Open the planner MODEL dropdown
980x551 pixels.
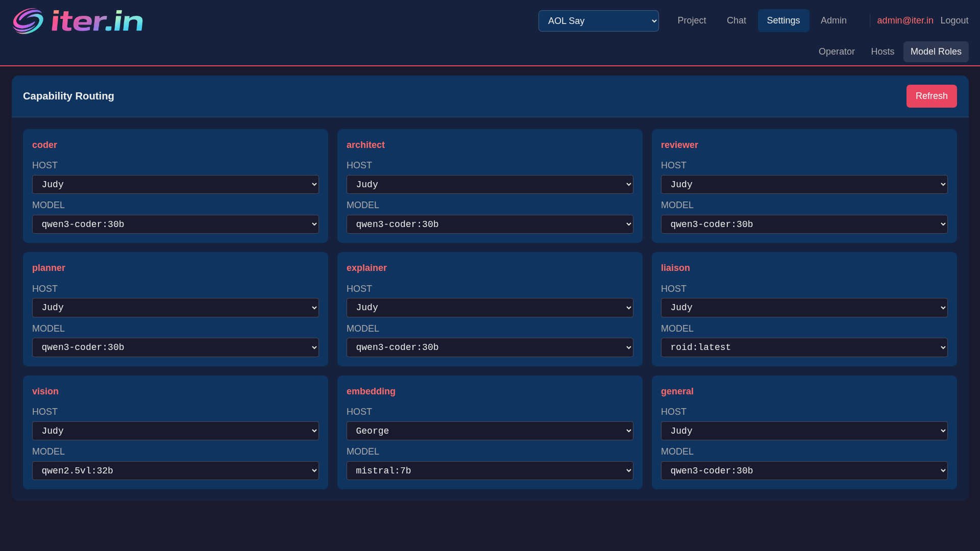(175, 347)
